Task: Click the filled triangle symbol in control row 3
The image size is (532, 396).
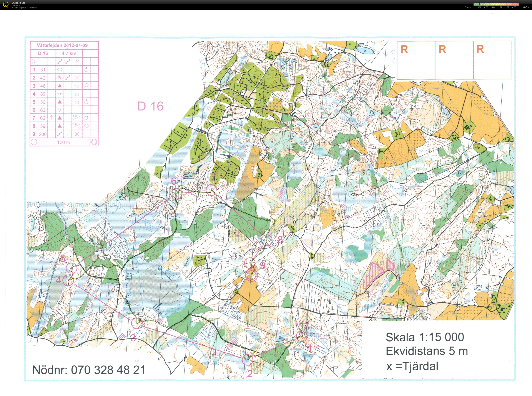Action: pyautogui.click(x=60, y=86)
